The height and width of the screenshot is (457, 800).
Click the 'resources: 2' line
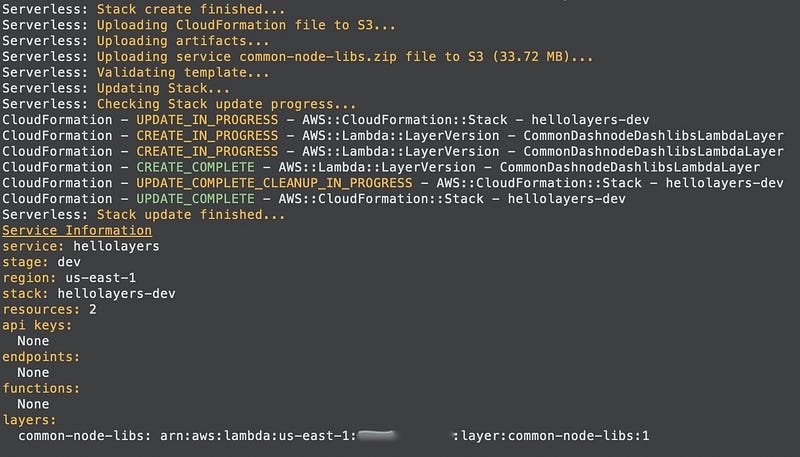click(x=50, y=310)
